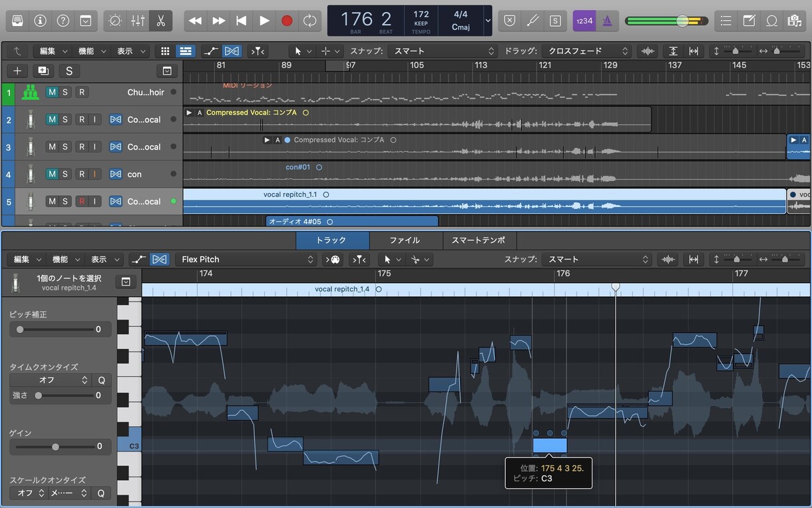Open the media Browser icon at top right
Screen dimensions: 812x508
(793, 21)
